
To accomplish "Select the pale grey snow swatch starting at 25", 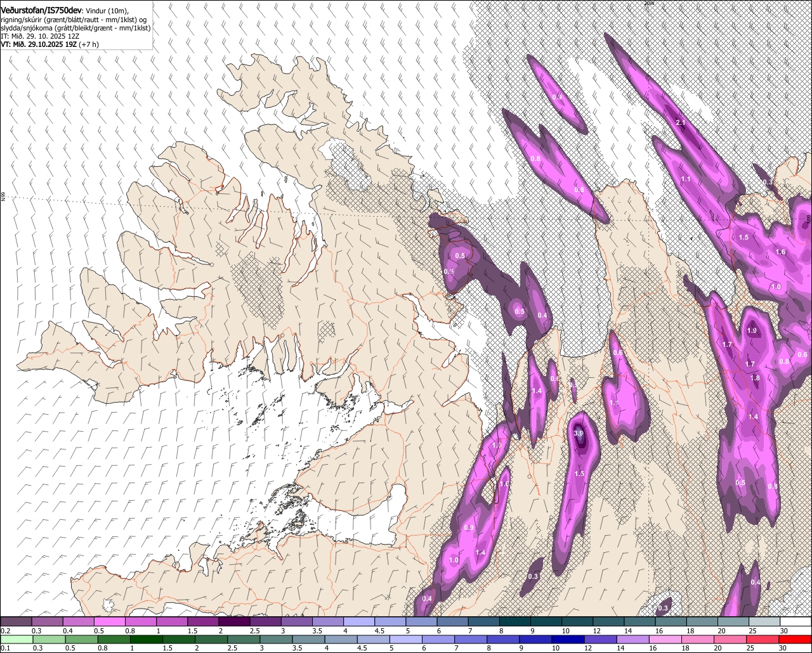I will pos(764,621).
